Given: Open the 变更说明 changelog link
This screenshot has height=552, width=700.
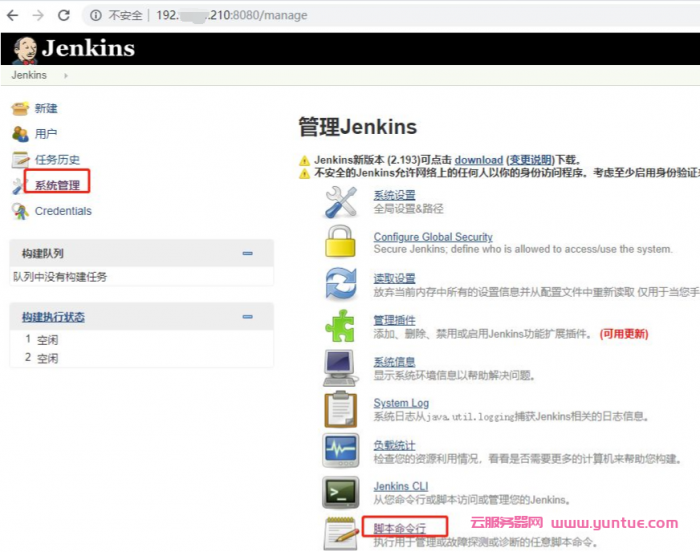Looking at the screenshot, I should pos(531,160).
